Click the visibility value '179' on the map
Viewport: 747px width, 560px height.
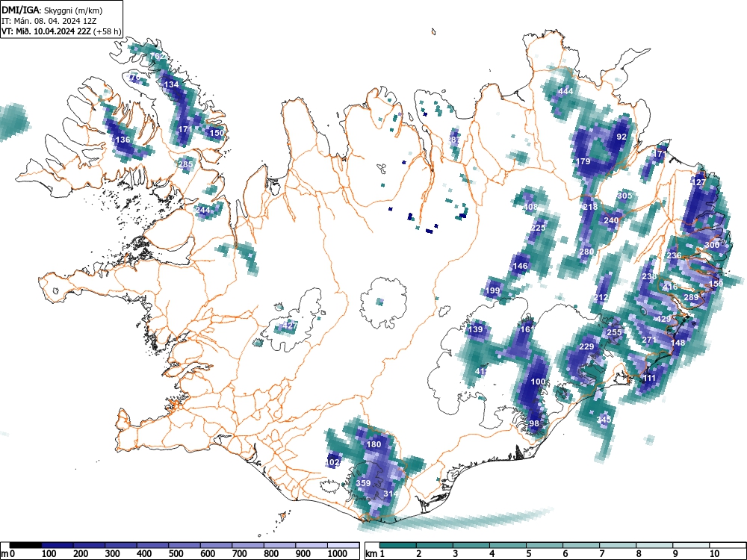(583, 161)
